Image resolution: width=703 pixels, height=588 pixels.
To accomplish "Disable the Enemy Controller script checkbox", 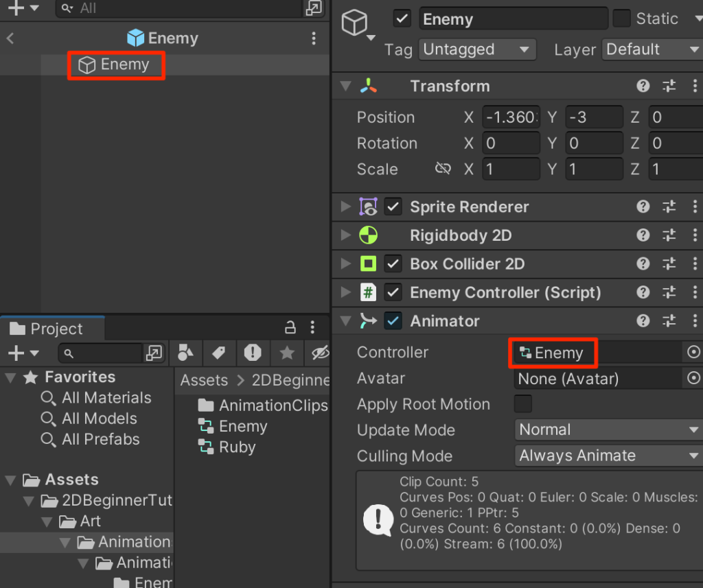I will [x=393, y=293].
